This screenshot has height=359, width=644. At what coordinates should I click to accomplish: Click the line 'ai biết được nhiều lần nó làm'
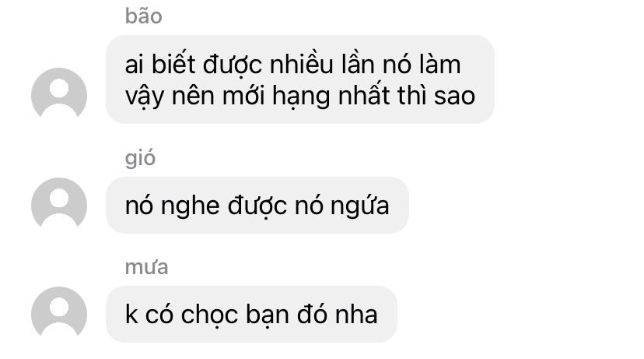[293, 65]
